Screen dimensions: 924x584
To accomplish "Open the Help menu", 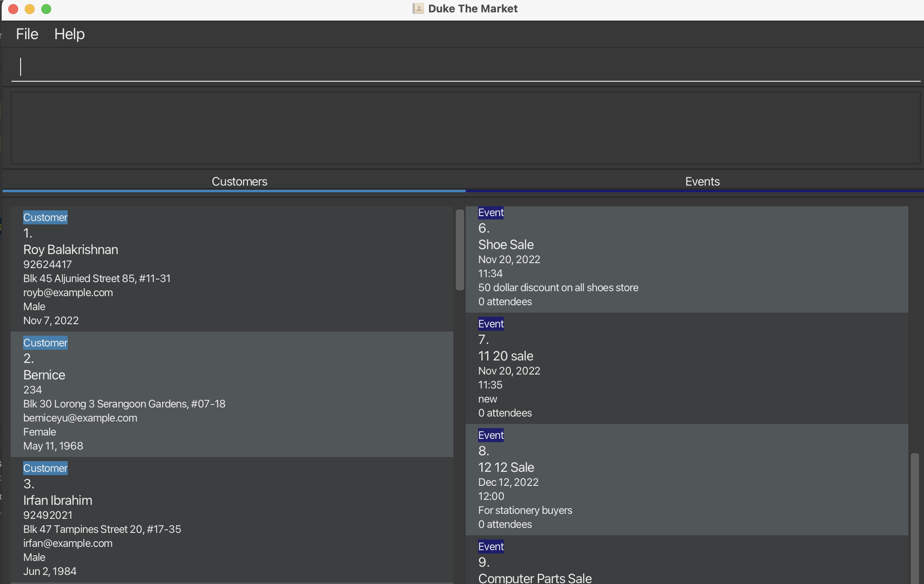I will [69, 34].
